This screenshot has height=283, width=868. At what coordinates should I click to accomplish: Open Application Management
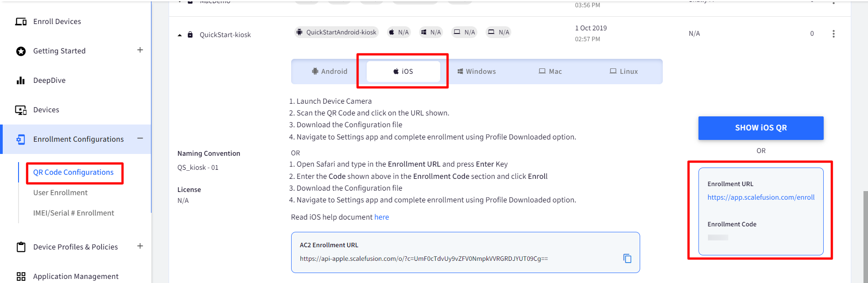point(75,276)
